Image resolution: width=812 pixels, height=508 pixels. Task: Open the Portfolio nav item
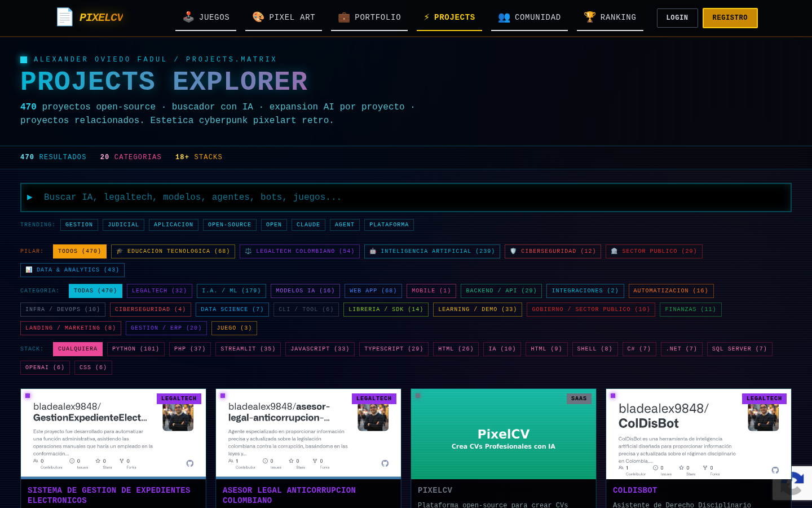pos(369,17)
